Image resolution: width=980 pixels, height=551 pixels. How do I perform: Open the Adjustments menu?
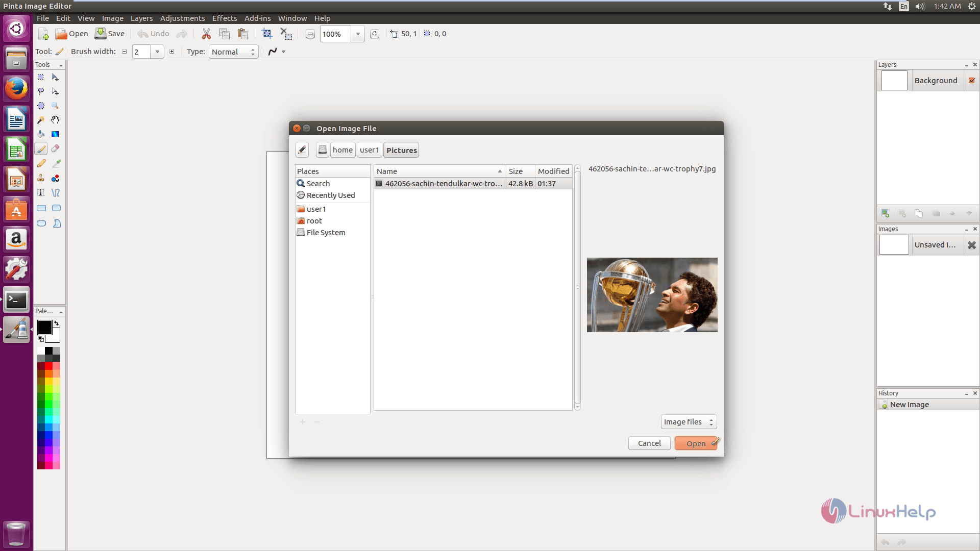182,18
